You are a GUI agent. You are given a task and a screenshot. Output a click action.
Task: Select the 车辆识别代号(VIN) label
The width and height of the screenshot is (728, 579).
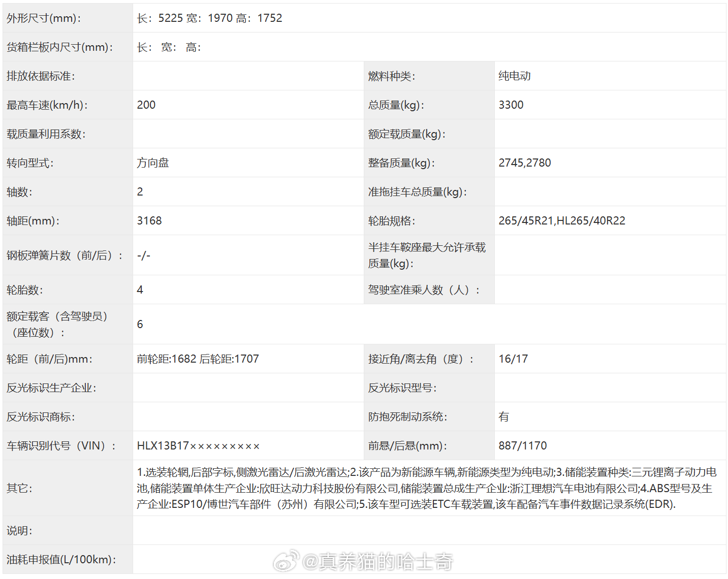(61, 446)
